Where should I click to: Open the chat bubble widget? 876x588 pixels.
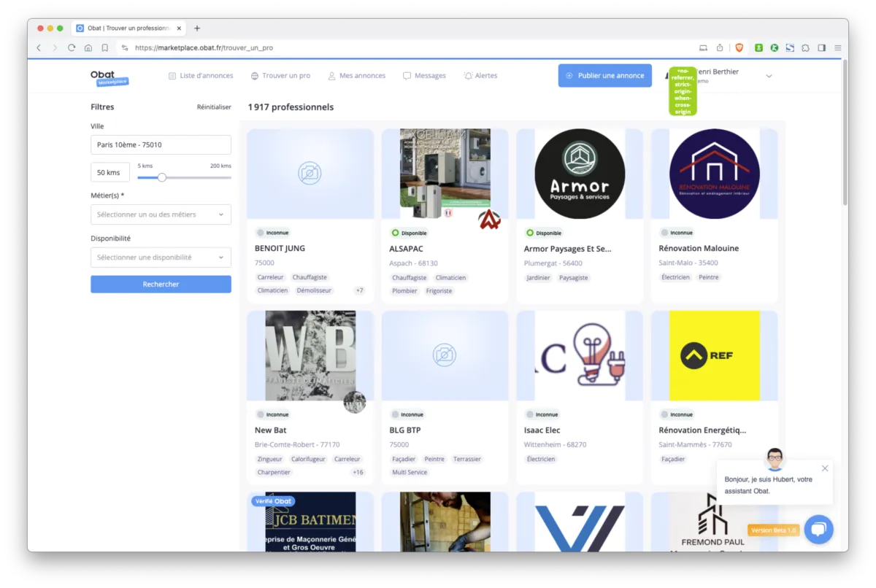(818, 530)
